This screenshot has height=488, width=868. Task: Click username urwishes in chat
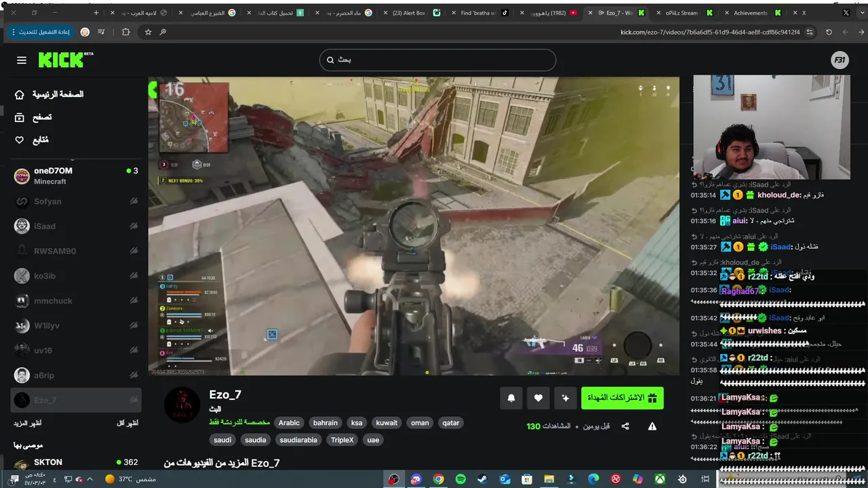point(764,331)
